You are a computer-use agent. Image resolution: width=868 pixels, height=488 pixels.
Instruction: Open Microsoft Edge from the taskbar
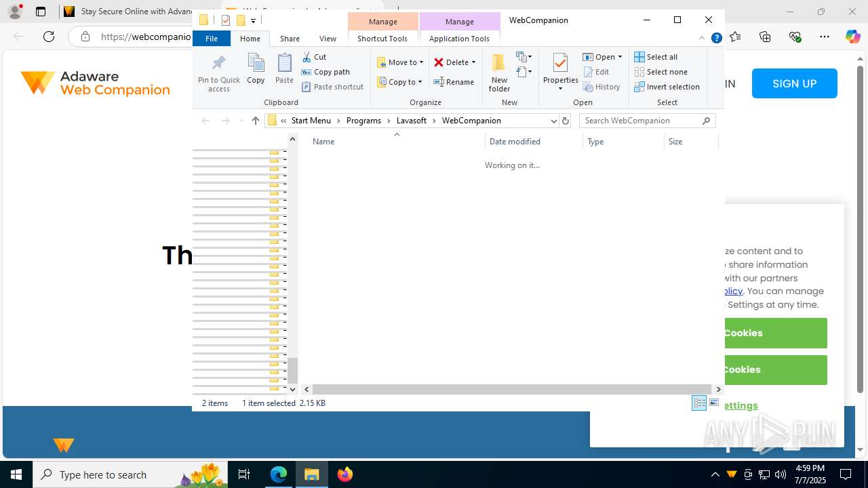click(279, 474)
